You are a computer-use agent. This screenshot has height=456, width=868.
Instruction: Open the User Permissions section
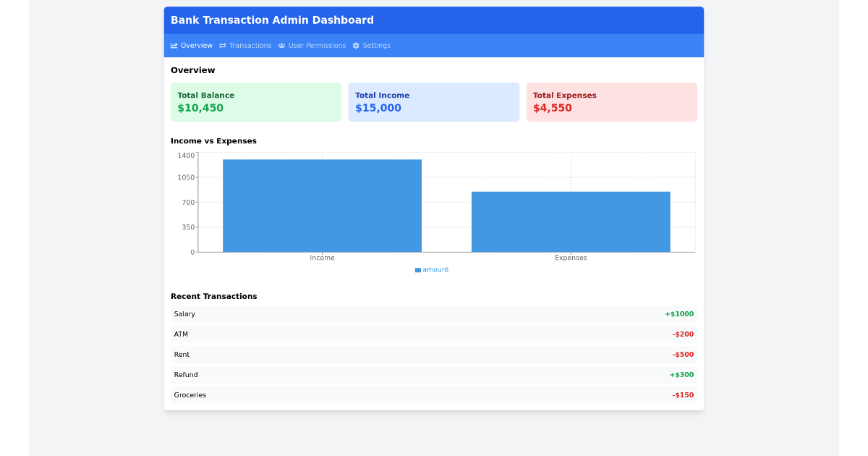click(x=317, y=45)
